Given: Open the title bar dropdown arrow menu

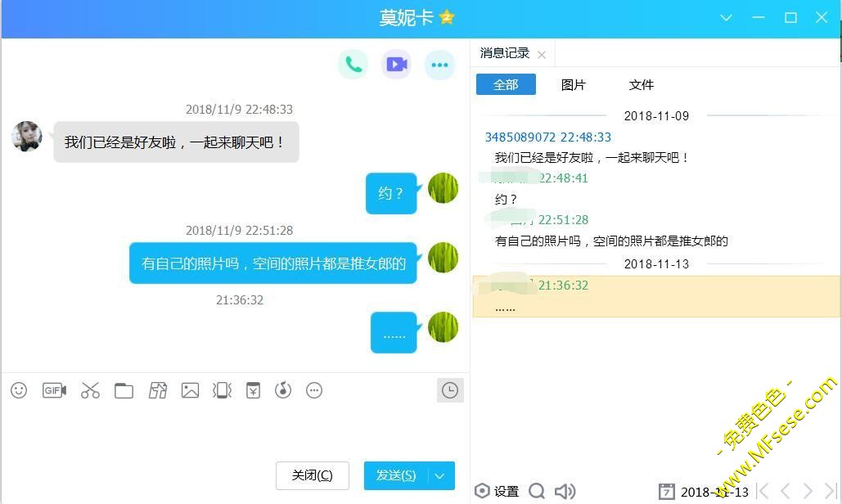Looking at the screenshot, I should 726,18.
